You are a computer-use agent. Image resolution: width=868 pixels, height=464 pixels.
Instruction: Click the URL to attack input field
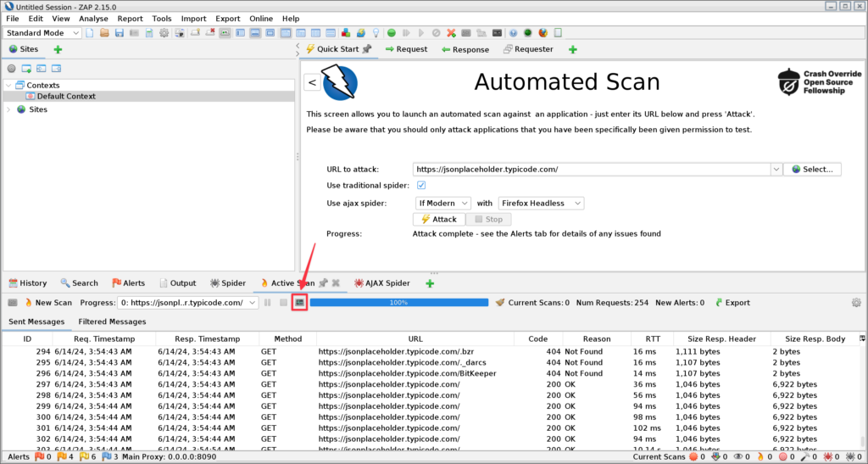click(592, 170)
